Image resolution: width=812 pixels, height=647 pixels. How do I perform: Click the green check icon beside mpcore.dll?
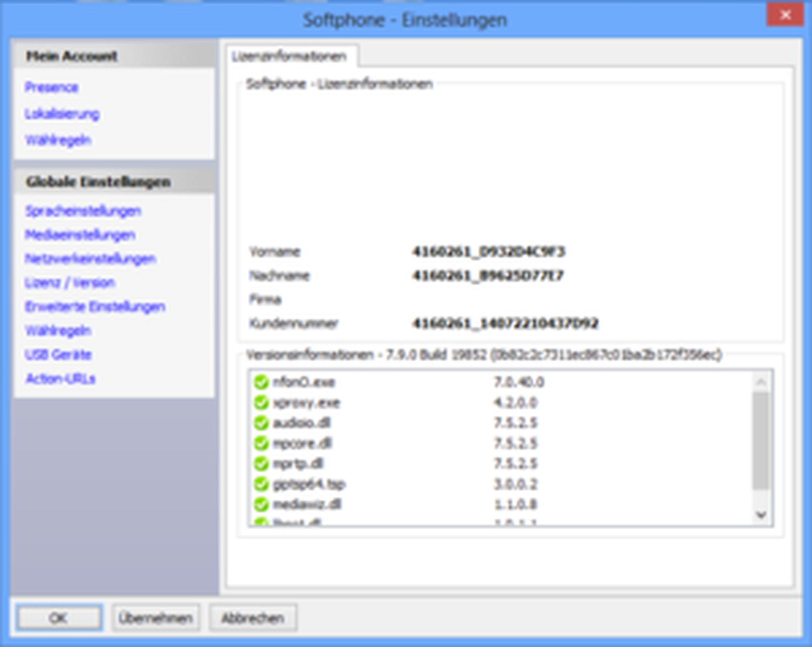(261, 443)
